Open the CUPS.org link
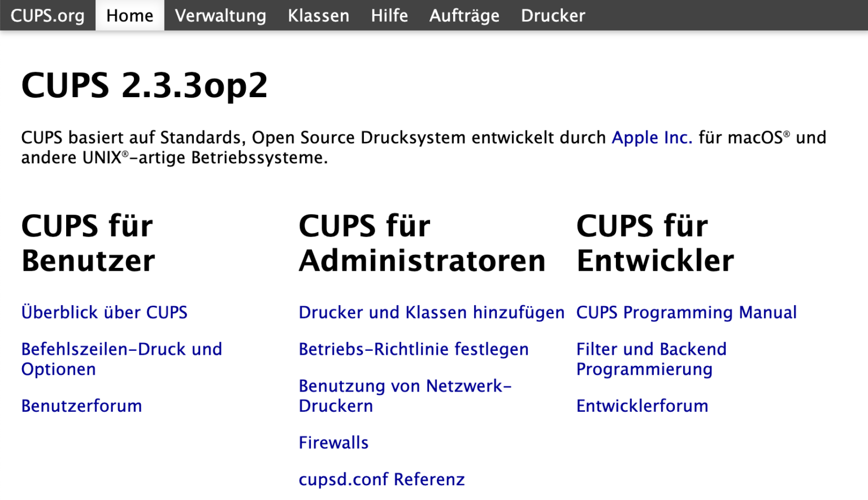Screen dimensions: 868x500 [47, 15]
